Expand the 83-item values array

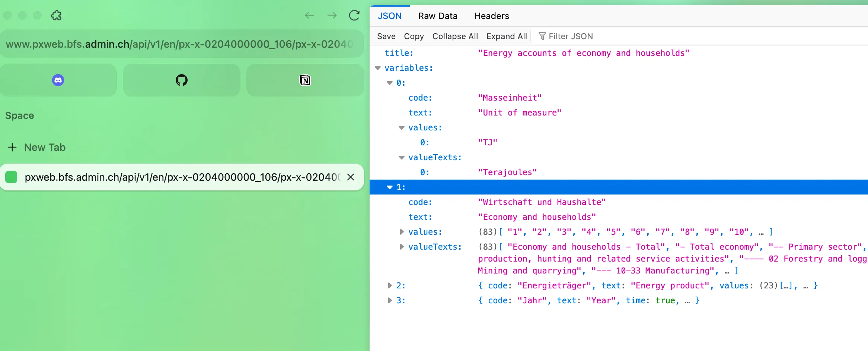coord(402,232)
